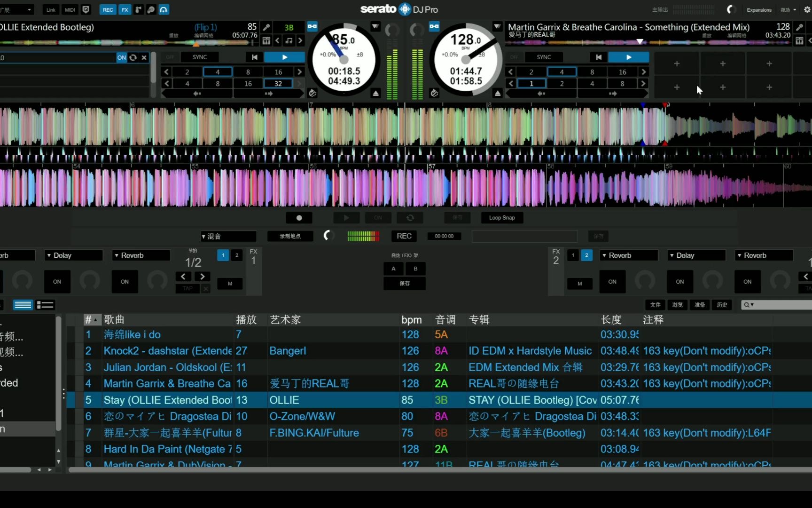Click the left deck play button
812x508 pixels.
[x=284, y=57]
